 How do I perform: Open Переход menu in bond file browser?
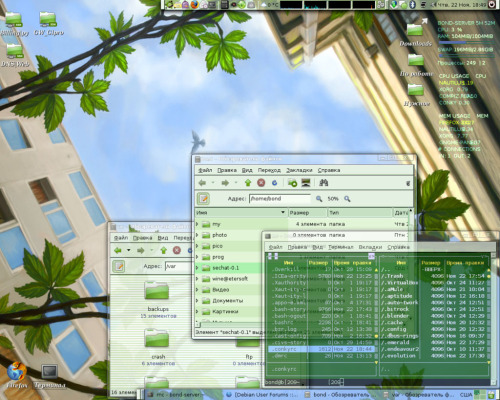tap(269, 170)
